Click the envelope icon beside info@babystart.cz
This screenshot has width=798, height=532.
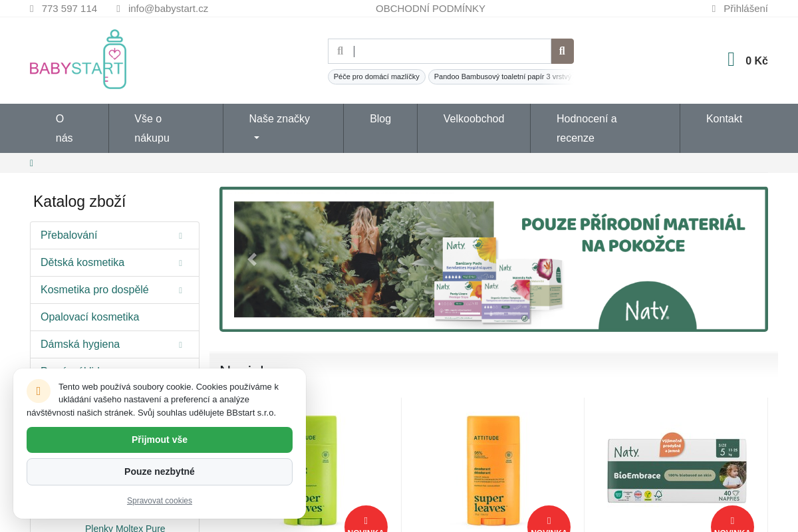(118, 9)
